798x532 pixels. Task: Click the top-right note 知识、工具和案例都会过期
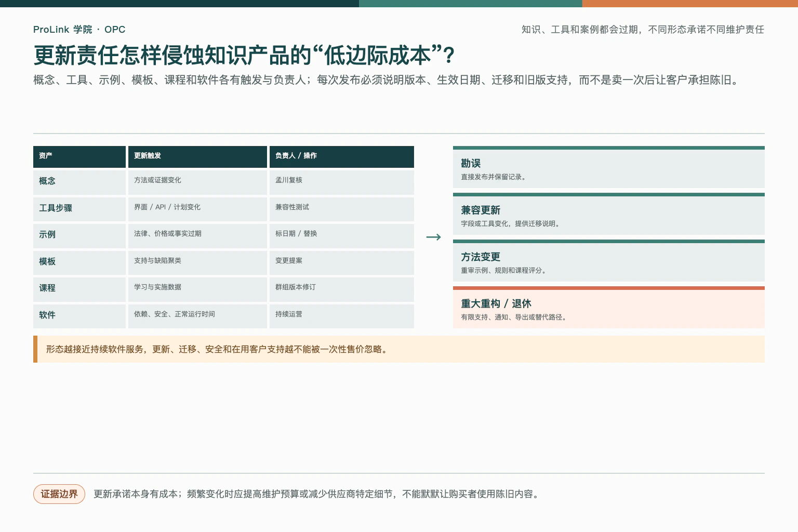click(643, 30)
